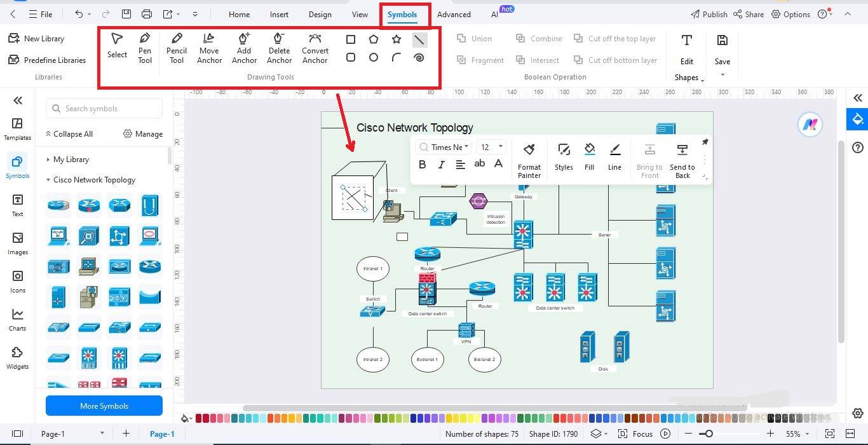
Task: Switch to the Design tab
Action: (x=320, y=14)
